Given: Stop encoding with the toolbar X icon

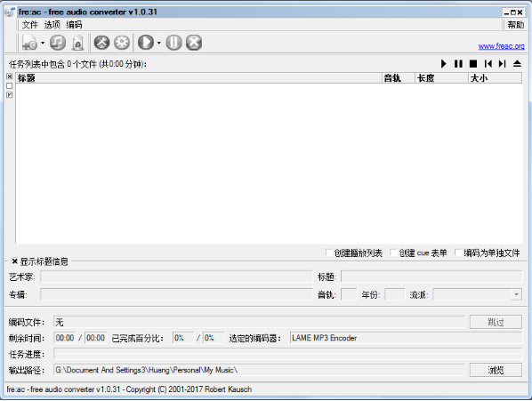Looking at the screenshot, I should pos(194,43).
